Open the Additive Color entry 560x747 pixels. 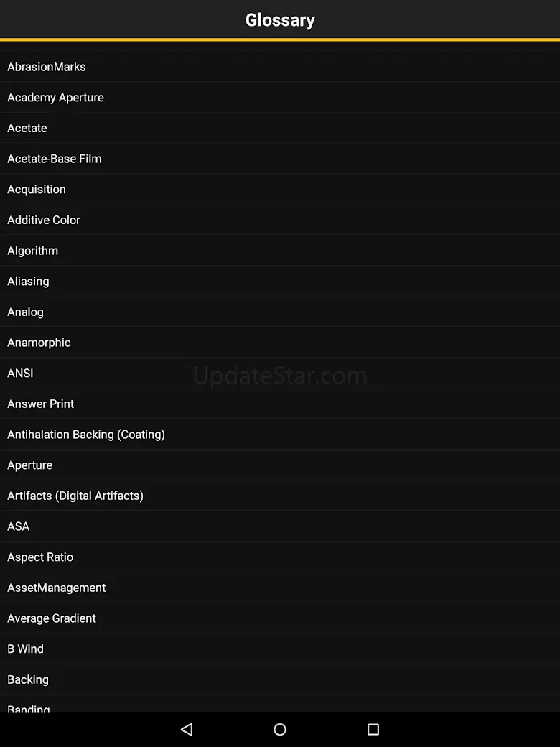tap(280, 220)
